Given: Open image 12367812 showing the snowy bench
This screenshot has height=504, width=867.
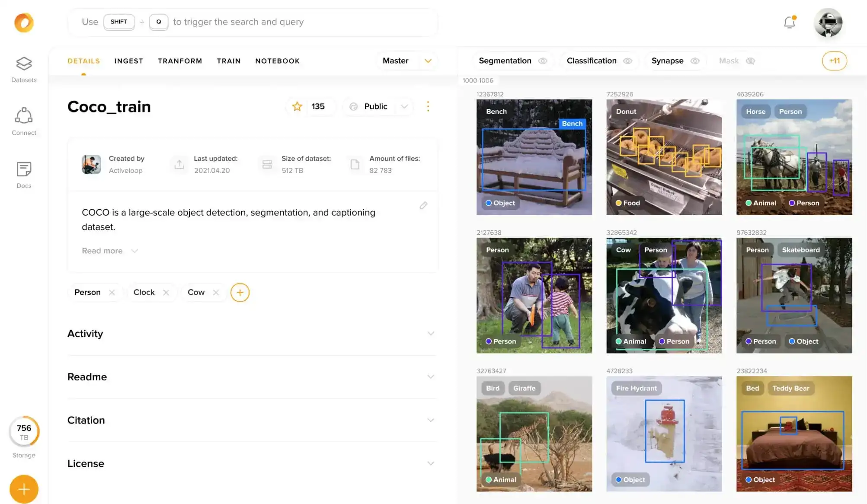Looking at the screenshot, I should (534, 156).
